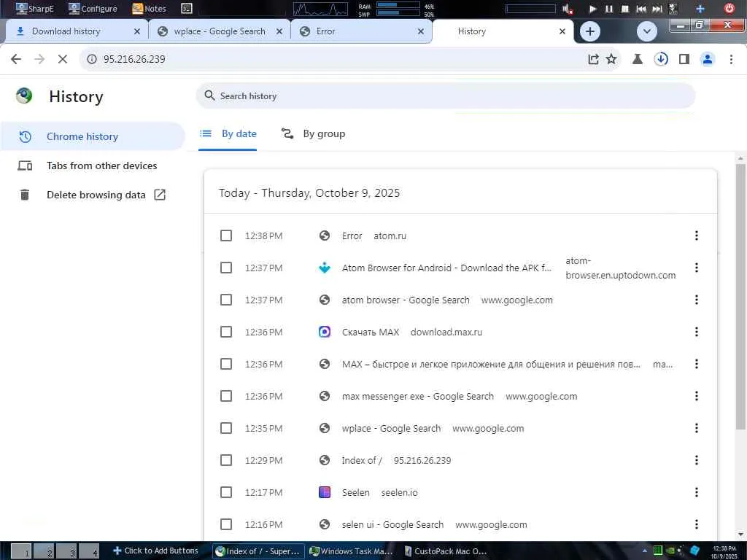The image size is (747, 560).
Task: Open actions menu for Seelen entry
Action: pos(697,492)
